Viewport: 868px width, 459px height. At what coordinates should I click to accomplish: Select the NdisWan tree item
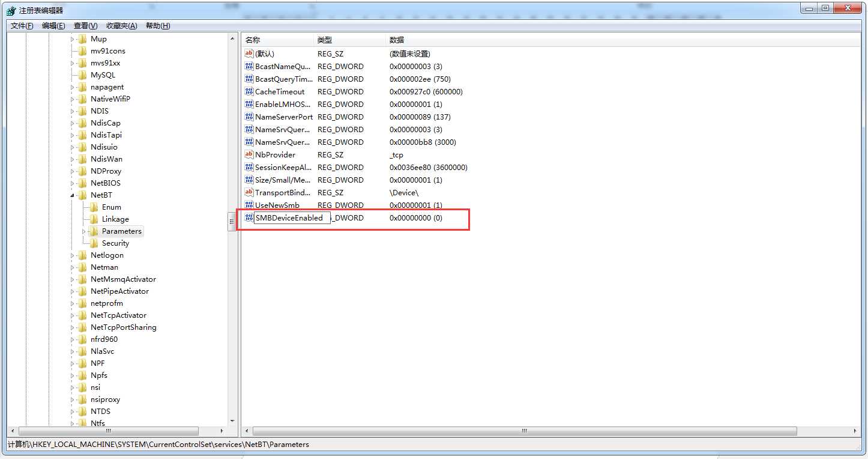[x=106, y=159]
